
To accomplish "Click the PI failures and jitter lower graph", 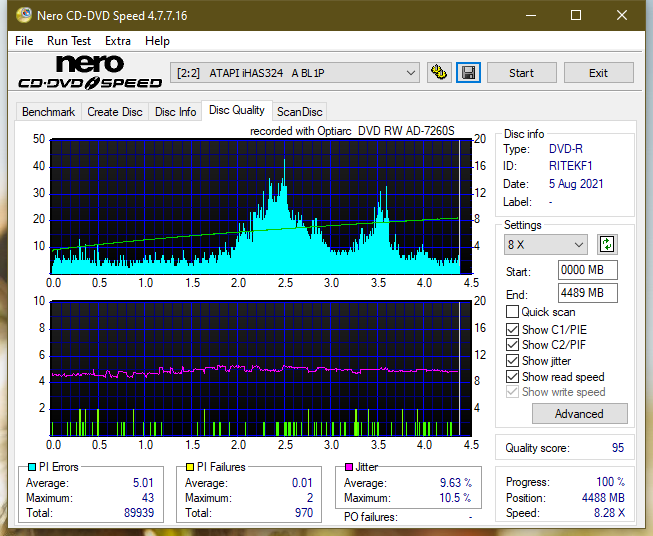I will tap(261, 368).
